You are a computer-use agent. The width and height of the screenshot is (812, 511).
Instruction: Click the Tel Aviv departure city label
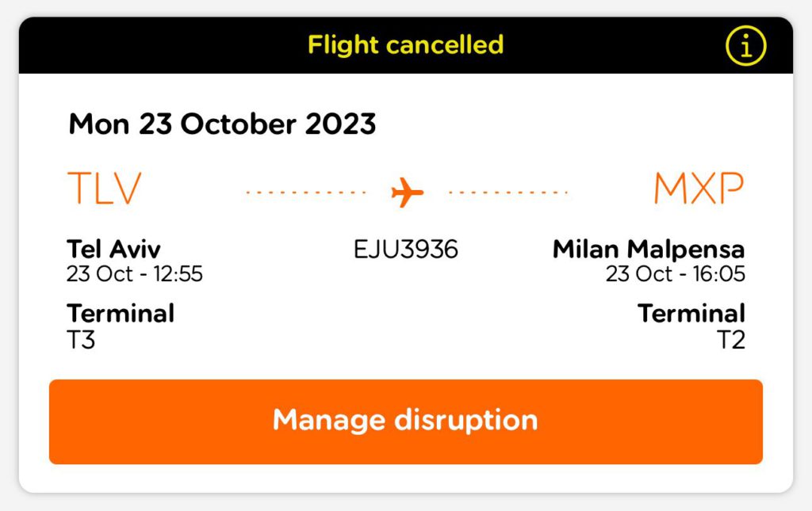point(113,249)
